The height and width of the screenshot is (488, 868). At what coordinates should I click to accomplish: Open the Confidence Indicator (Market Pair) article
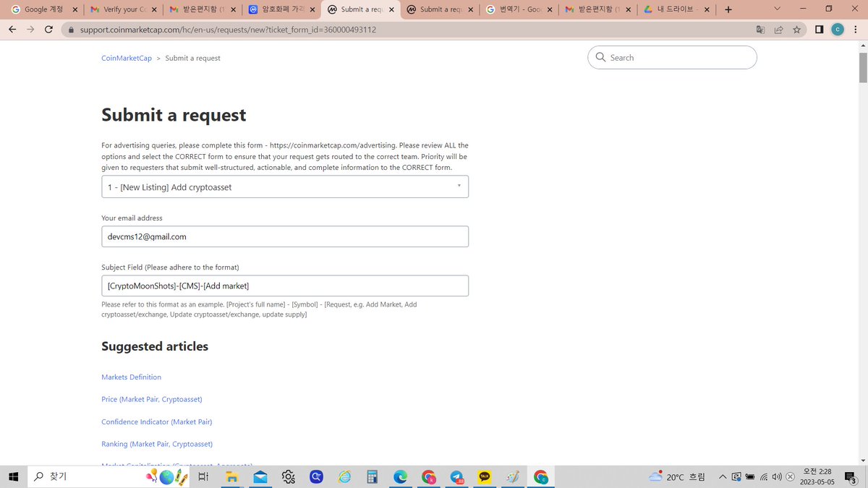(x=157, y=421)
